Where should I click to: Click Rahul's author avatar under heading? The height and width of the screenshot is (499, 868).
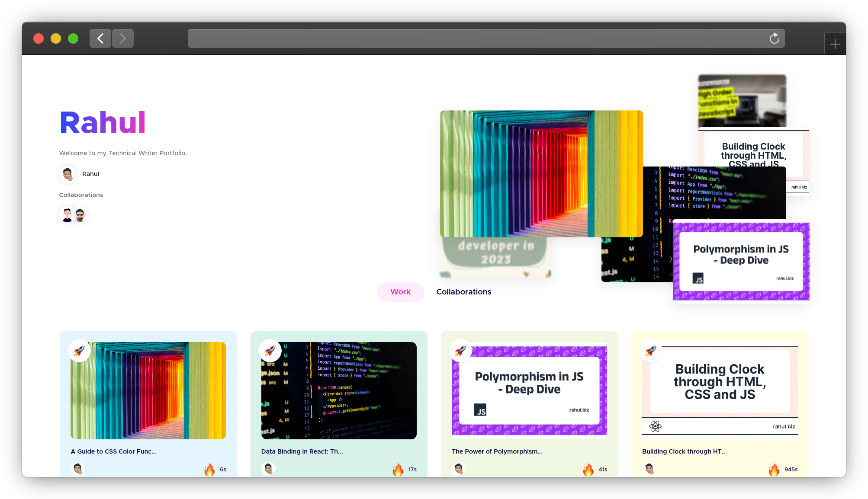68,174
